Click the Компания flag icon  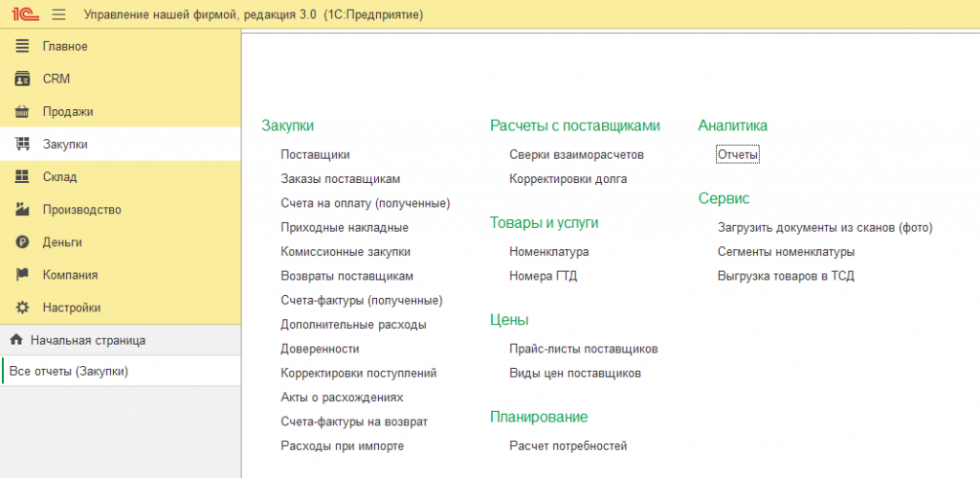23,275
